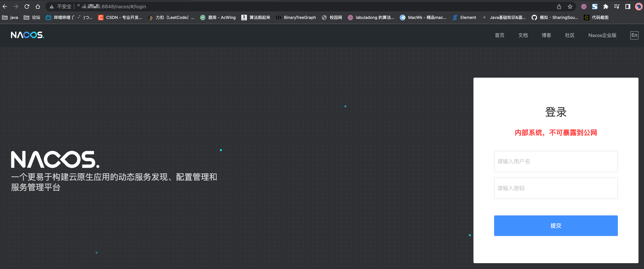Open the Java基础知识 bookmark
Image resolution: width=644 pixels, height=269 pixels.
coord(504,18)
